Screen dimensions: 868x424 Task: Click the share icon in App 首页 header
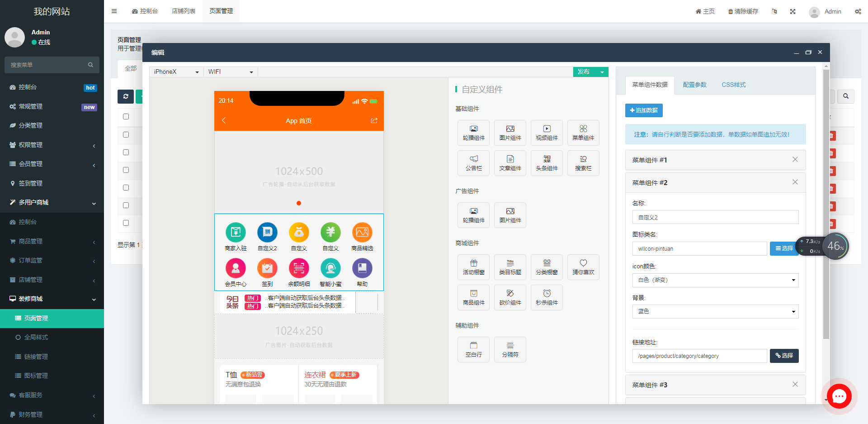tap(374, 121)
